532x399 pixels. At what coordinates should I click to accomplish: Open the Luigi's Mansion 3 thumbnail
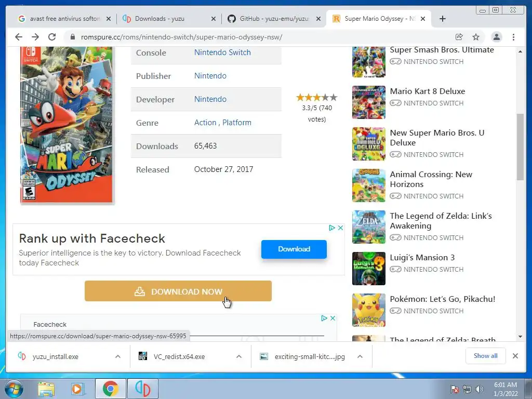(x=369, y=269)
